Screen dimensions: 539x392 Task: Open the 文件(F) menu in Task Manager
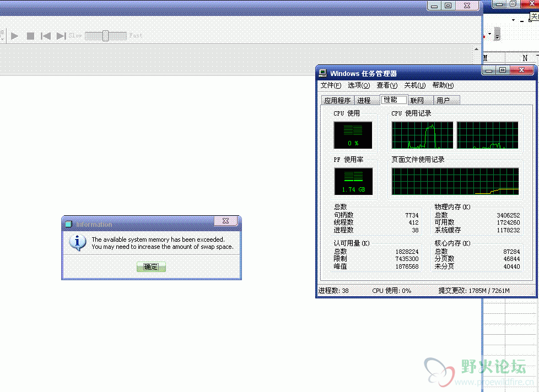331,85
